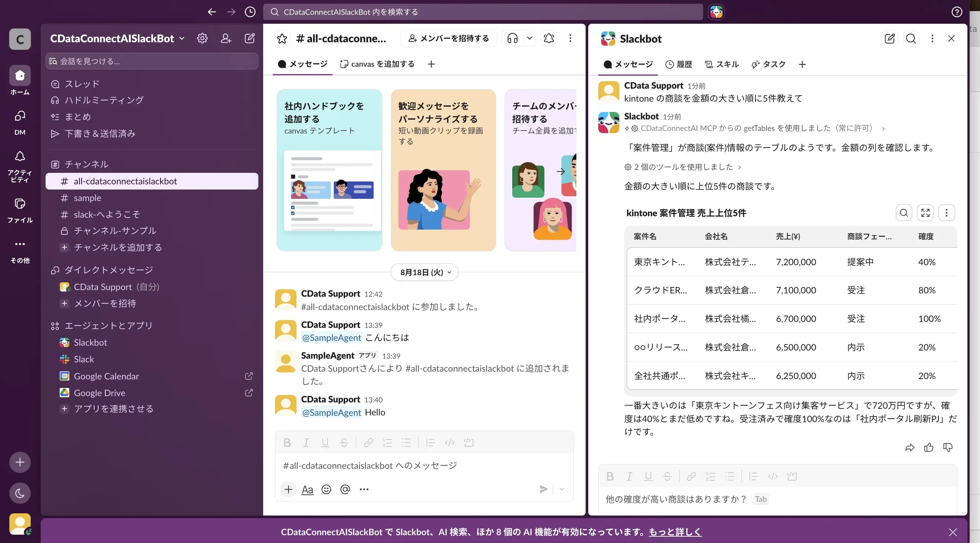Viewport: 980px width, 543px height.
Task: Click メンバーを招待する button
Action: point(448,39)
